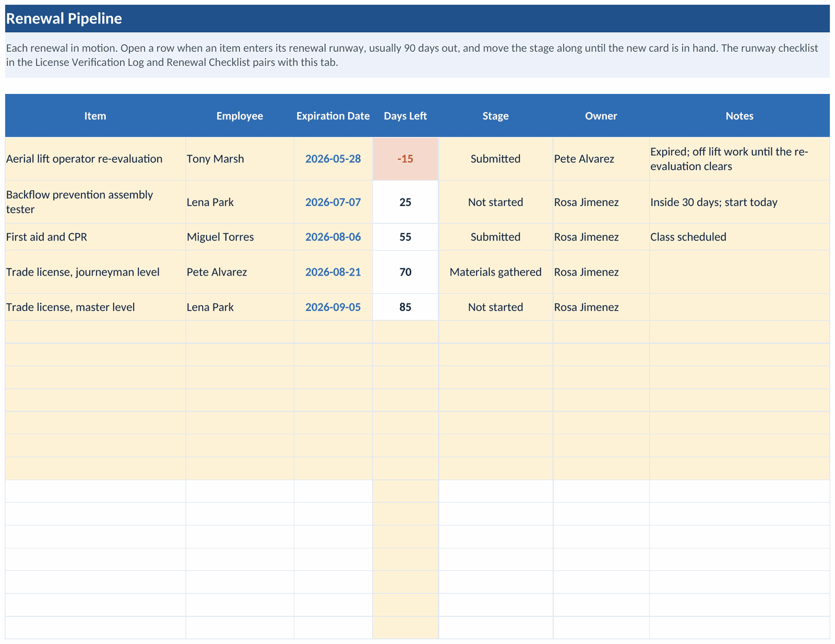
Task: Select the expiration date 2026-05-28
Action: pos(333,159)
